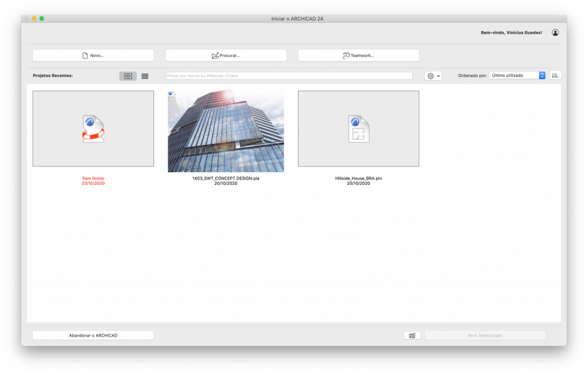Select the grid thumbnail view icon
The image size is (588, 374).
[x=127, y=76]
